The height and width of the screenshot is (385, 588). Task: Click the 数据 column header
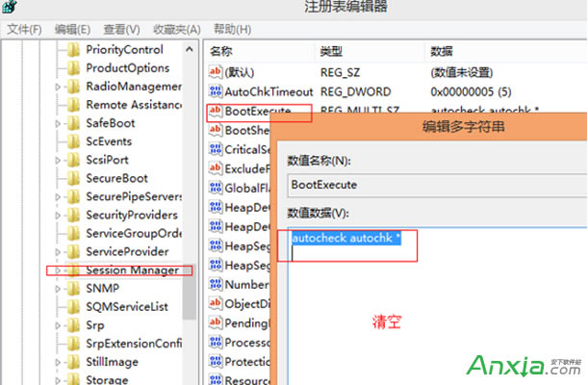(442, 50)
